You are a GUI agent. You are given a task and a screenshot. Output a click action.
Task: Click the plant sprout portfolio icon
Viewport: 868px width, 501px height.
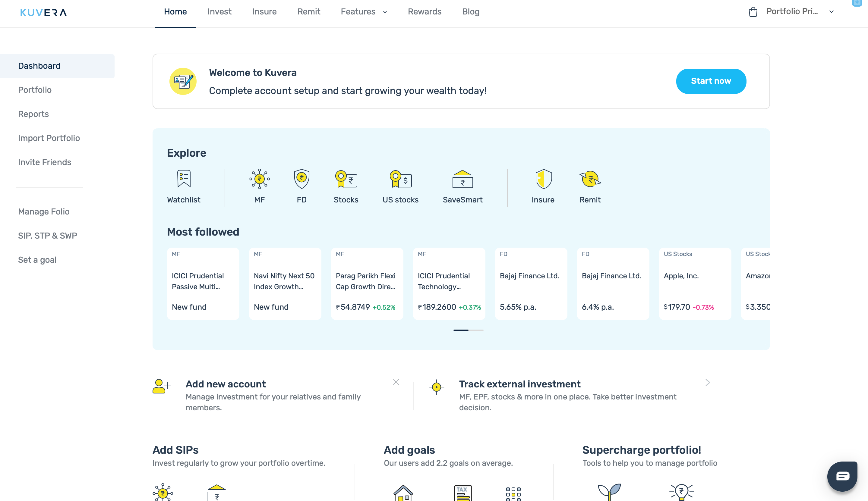609,492
